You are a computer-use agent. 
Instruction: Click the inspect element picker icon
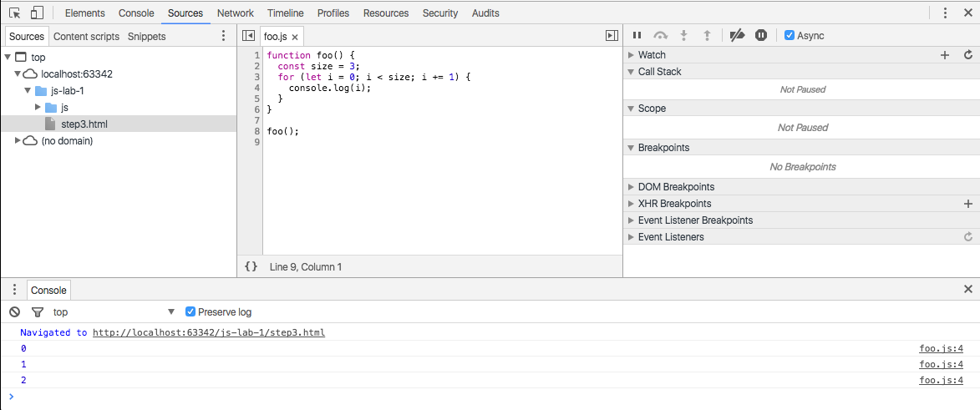click(x=15, y=13)
